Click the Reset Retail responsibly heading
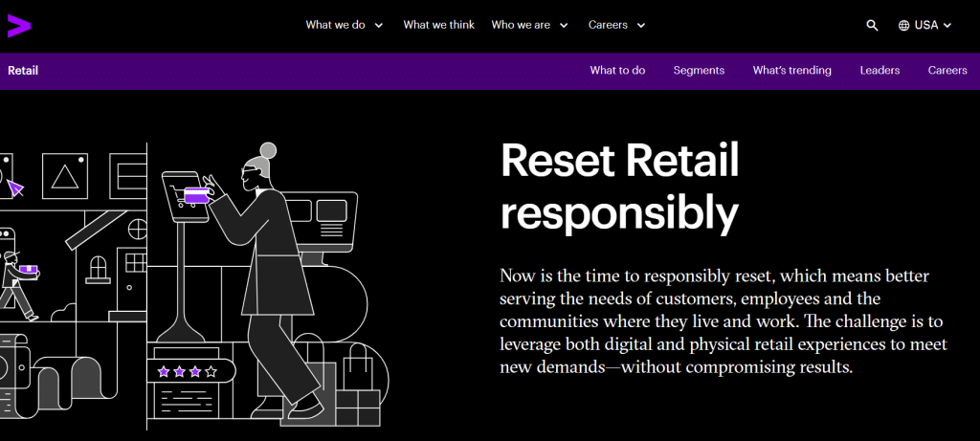This screenshot has width=980, height=441. [619, 187]
